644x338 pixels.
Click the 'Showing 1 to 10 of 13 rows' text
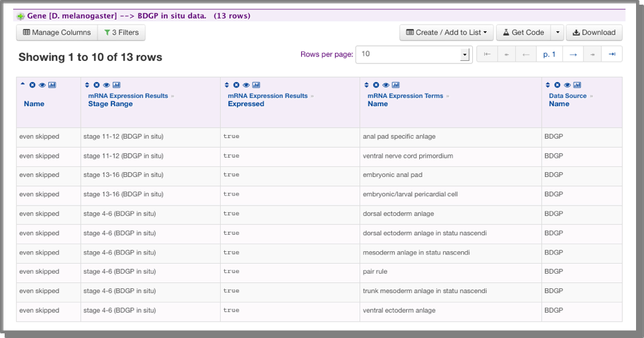point(90,57)
